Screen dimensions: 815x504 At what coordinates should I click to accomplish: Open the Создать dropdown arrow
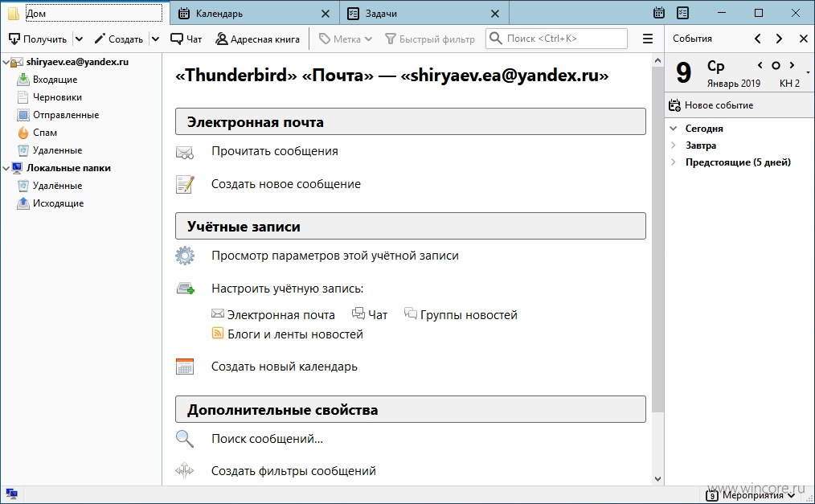click(155, 39)
